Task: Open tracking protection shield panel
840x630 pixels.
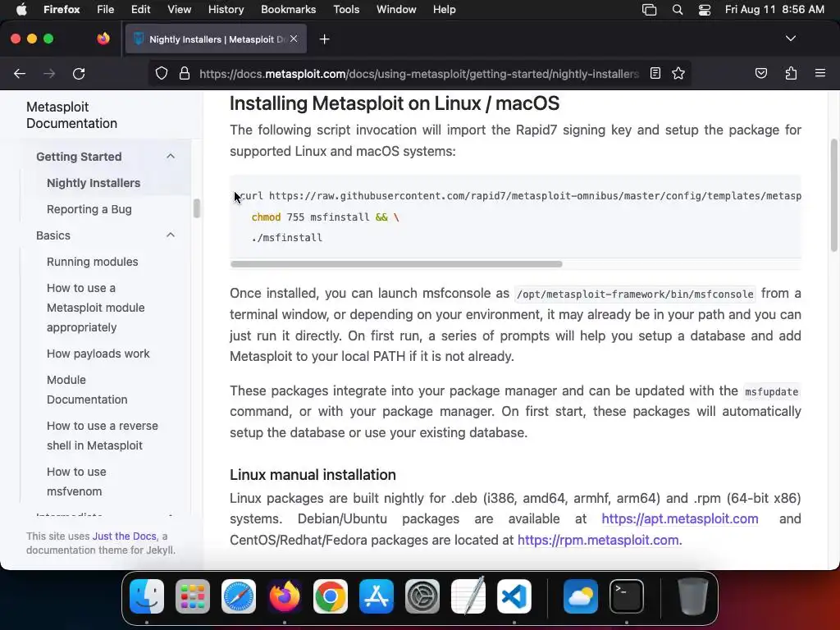Action: point(162,73)
